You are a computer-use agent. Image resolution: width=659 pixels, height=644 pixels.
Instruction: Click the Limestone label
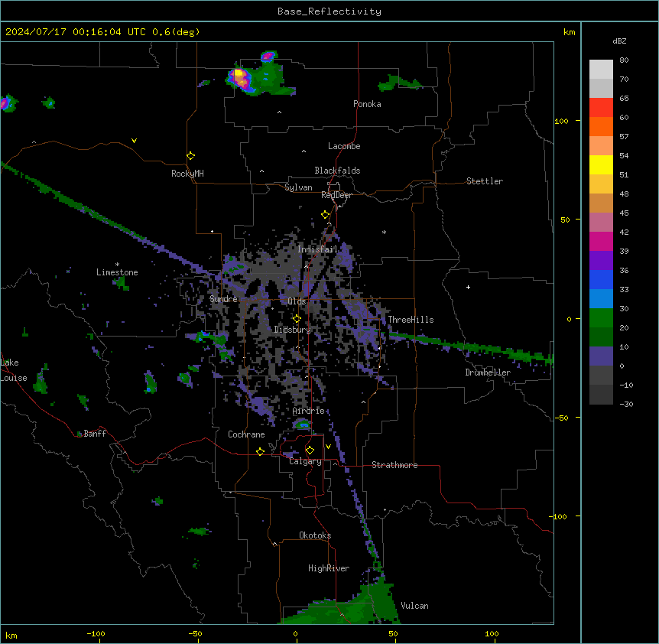coord(117,272)
